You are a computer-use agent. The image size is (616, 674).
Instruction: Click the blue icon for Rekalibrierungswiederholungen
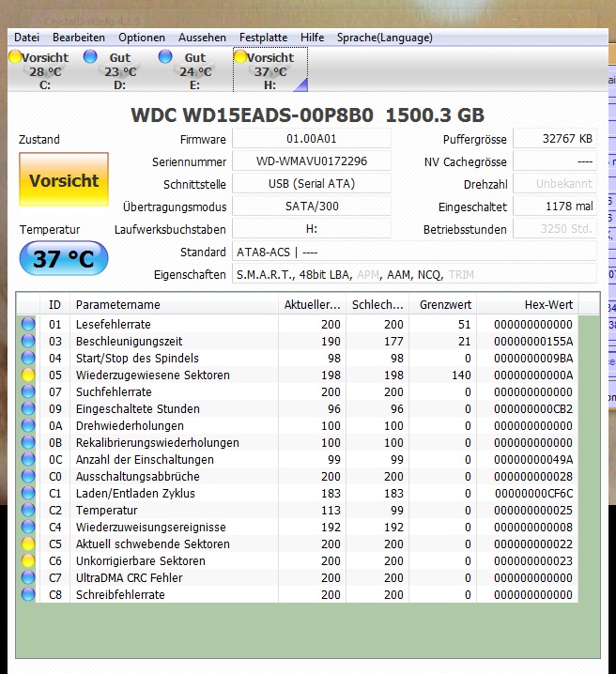tap(28, 442)
